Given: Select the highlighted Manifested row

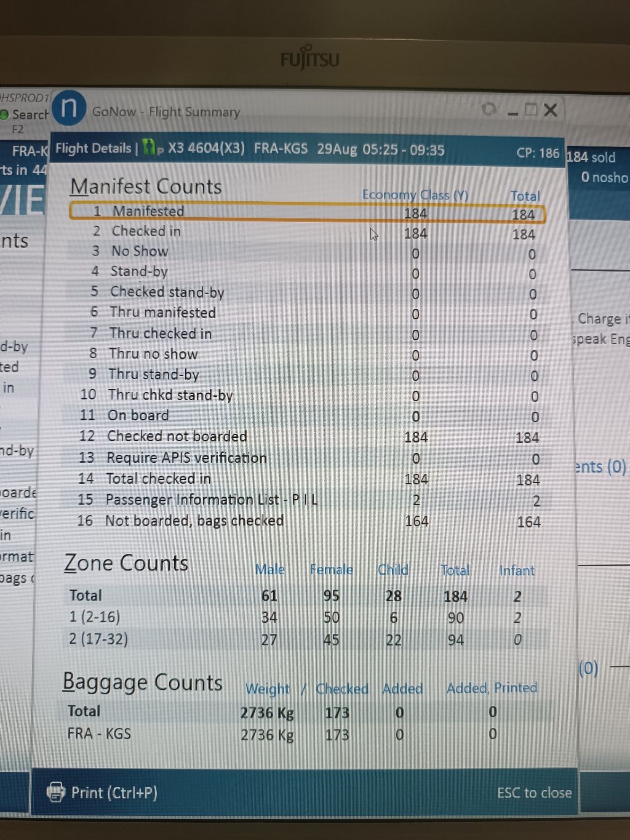Looking at the screenshot, I should click(x=307, y=212).
